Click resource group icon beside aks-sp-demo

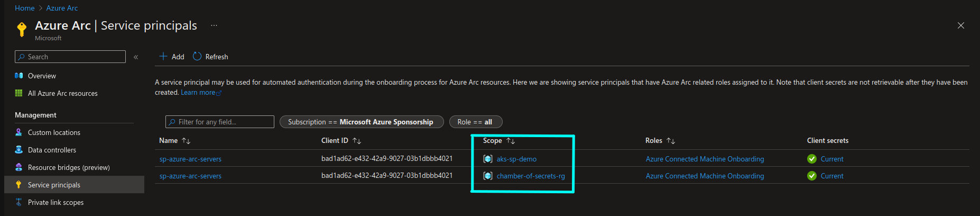(x=488, y=159)
